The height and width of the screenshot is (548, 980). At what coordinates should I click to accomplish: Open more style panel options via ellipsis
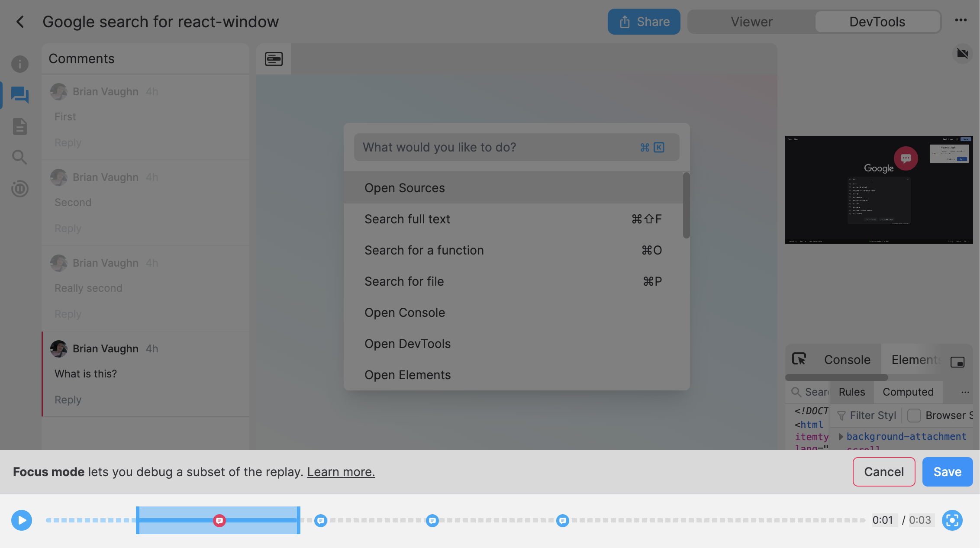tap(965, 392)
